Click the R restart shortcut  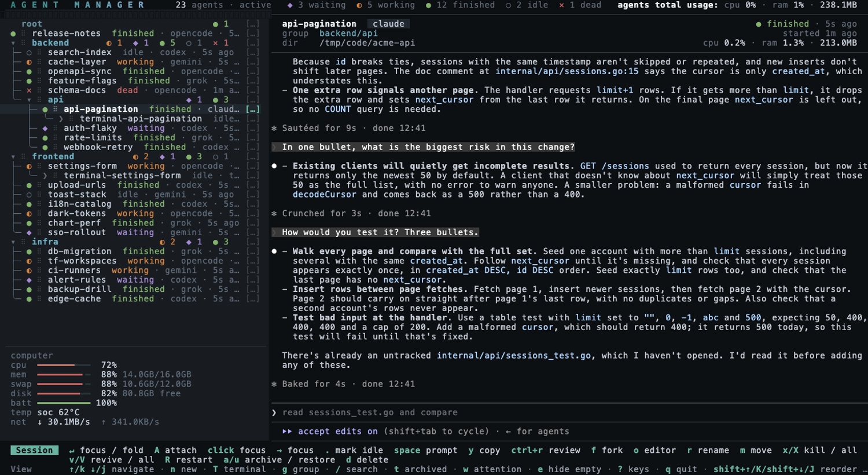pyautogui.click(x=189, y=460)
